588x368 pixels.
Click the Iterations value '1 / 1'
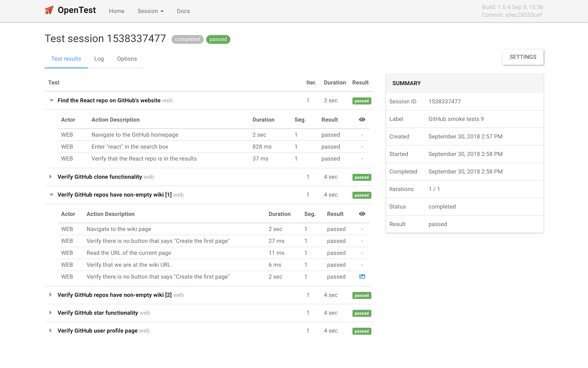434,189
